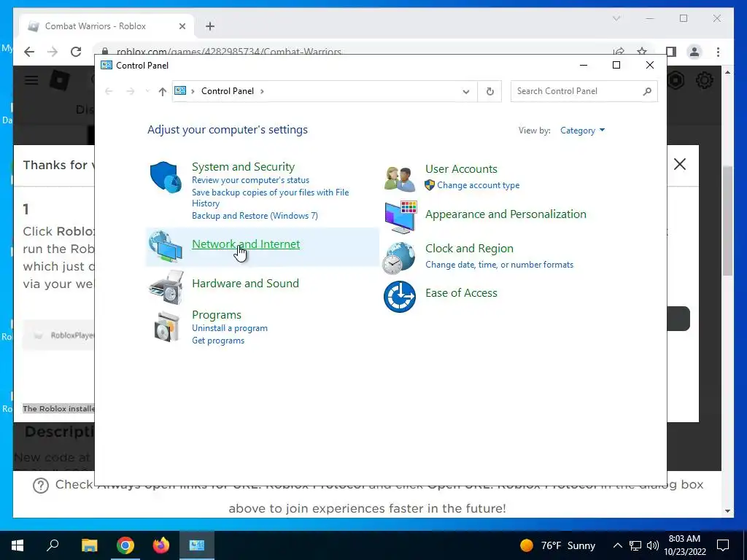The height and width of the screenshot is (560, 747).
Task: Open the taskbar volume control
Action: point(653,545)
